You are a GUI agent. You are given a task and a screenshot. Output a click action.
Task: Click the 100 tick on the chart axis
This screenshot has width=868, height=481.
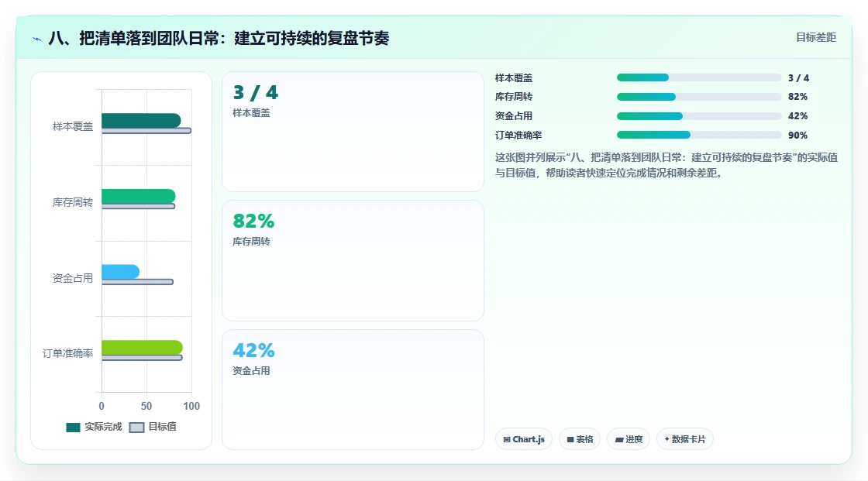191,406
